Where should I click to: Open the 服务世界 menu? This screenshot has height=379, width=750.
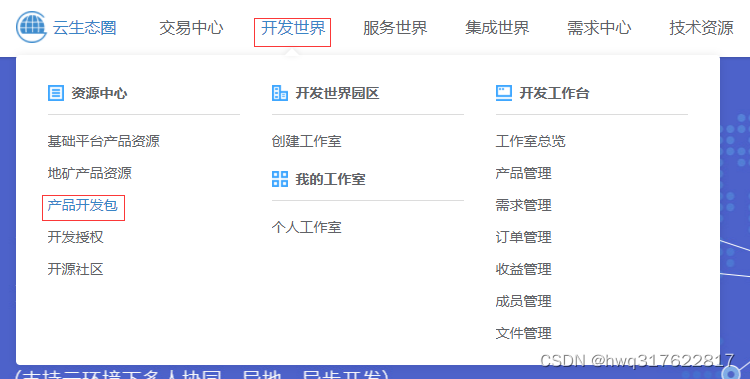[395, 28]
